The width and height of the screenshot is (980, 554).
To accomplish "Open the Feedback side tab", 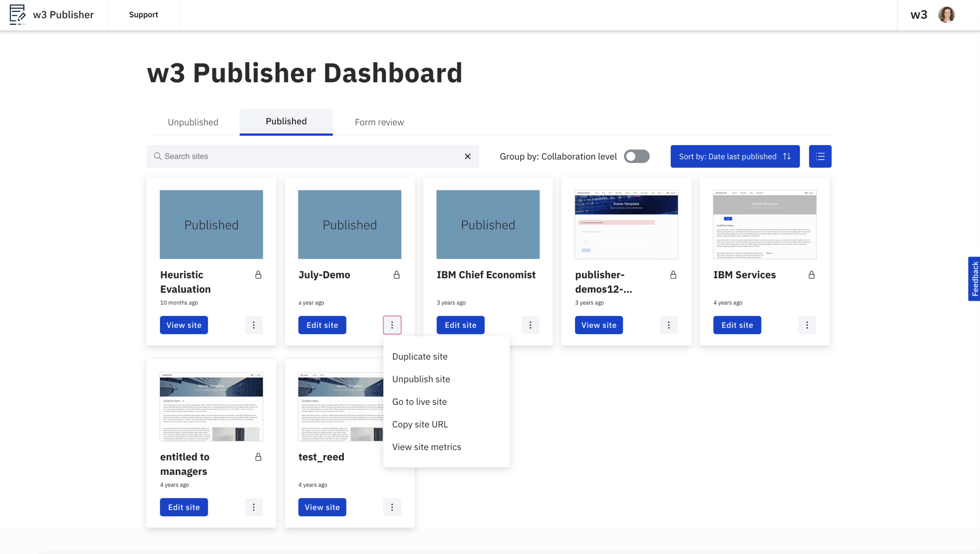I will [974, 279].
